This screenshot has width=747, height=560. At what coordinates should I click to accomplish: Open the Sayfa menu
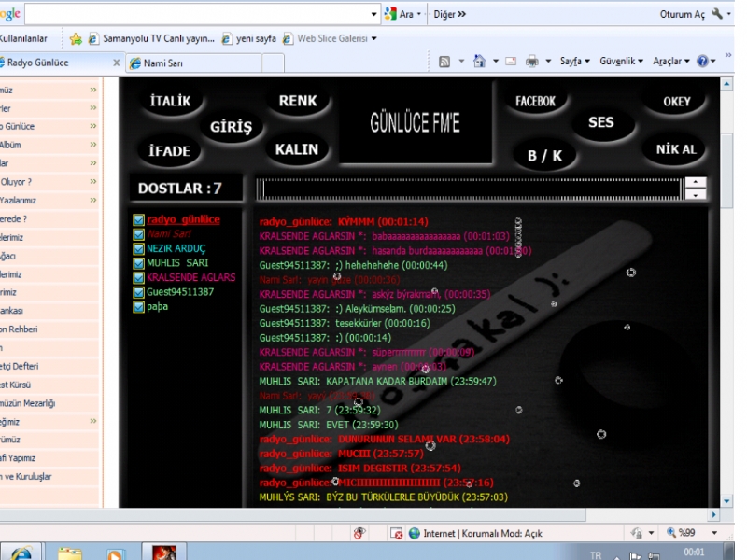[575, 61]
